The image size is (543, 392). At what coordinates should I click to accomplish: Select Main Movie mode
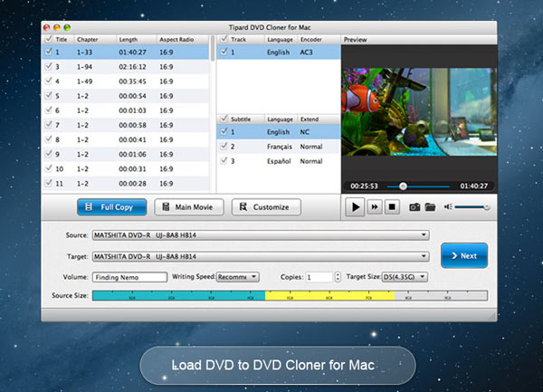coord(189,207)
